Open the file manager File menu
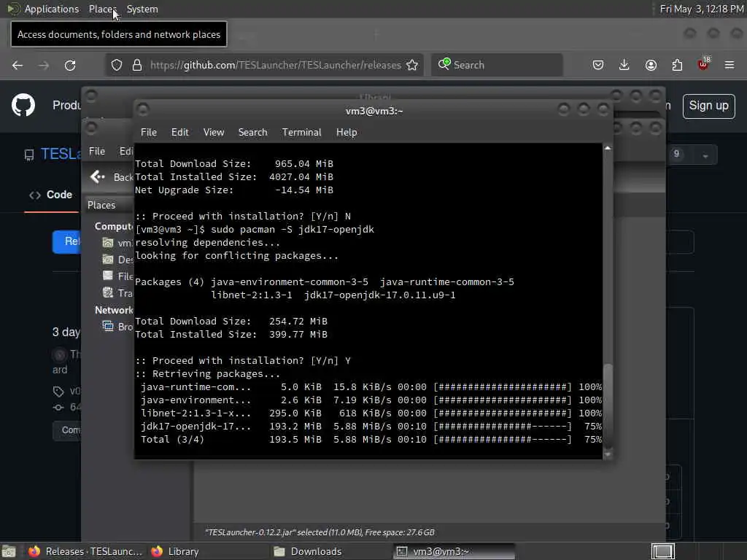 (97, 151)
